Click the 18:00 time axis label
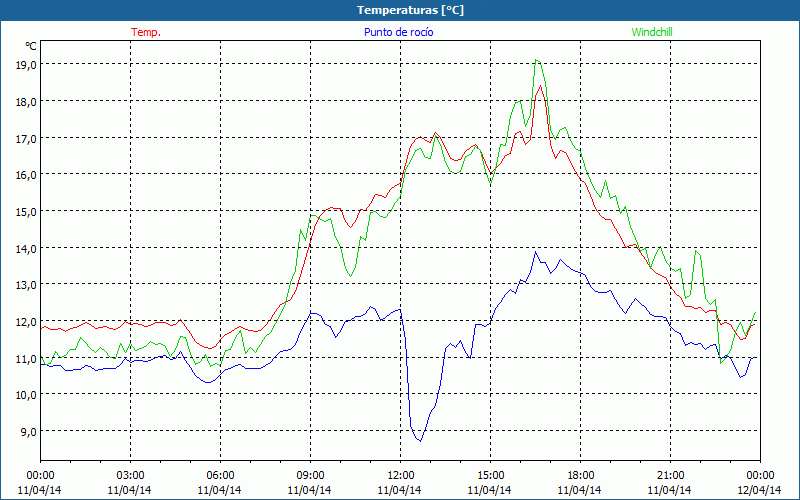 (x=581, y=475)
